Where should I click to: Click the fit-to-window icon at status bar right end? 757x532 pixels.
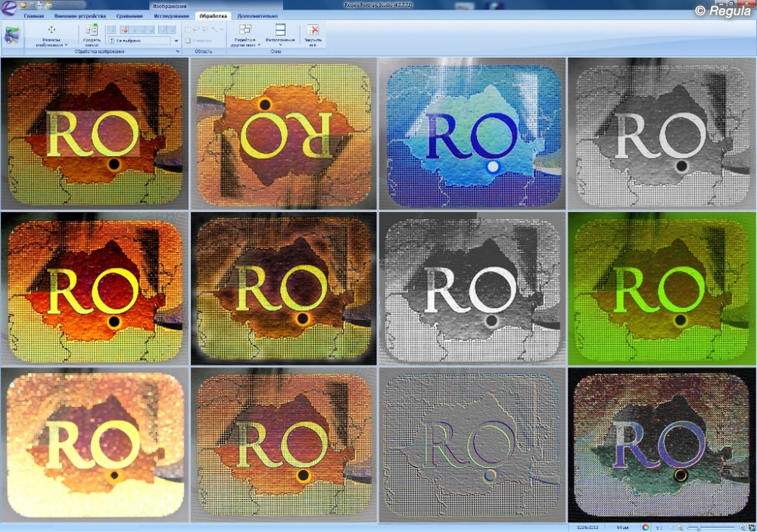pyautogui.click(x=750, y=527)
